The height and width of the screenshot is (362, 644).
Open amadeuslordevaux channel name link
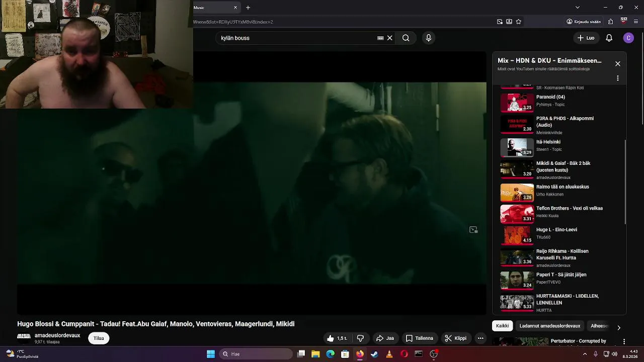(57, 335)
